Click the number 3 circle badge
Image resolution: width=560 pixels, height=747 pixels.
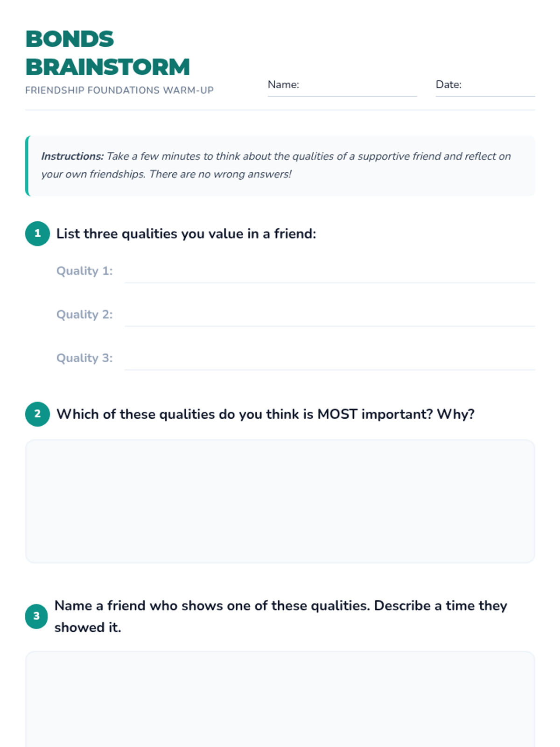coord(36,616)
